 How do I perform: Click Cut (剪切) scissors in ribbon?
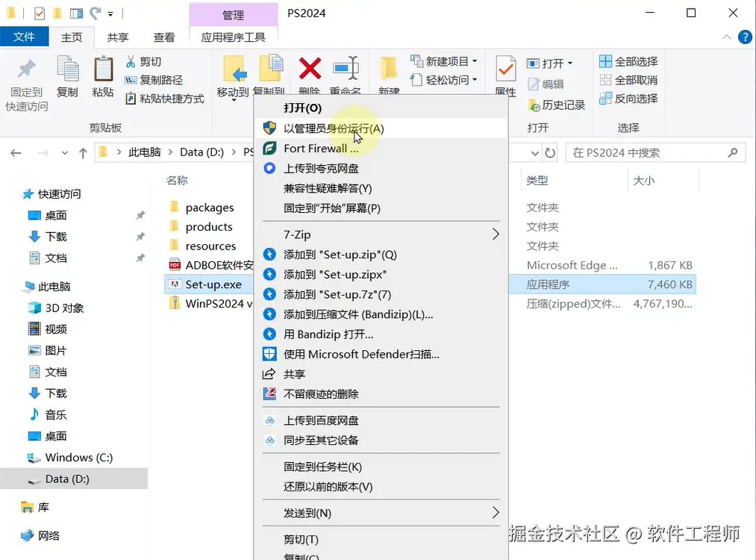pyautogui.click(x=143, y=62)
